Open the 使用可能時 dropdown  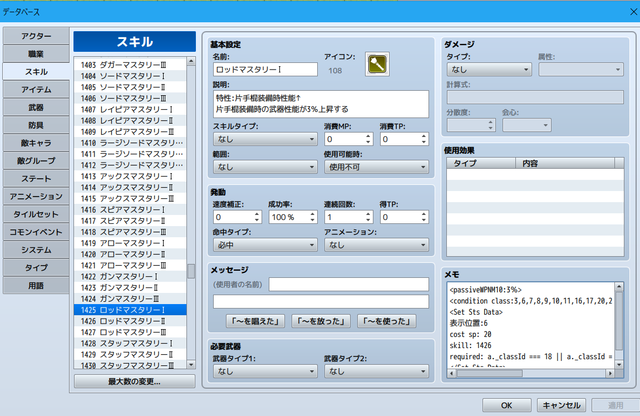(376, 167)
